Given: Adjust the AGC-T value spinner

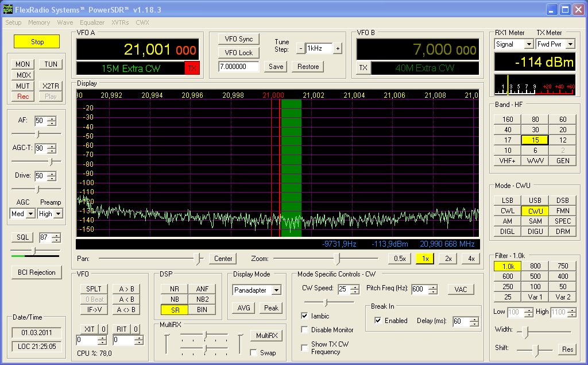Looking at the screenshot, I should (x=52, y=148).
